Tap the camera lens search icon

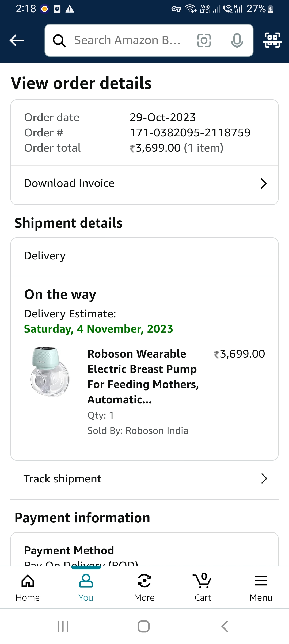coord(204,41)
